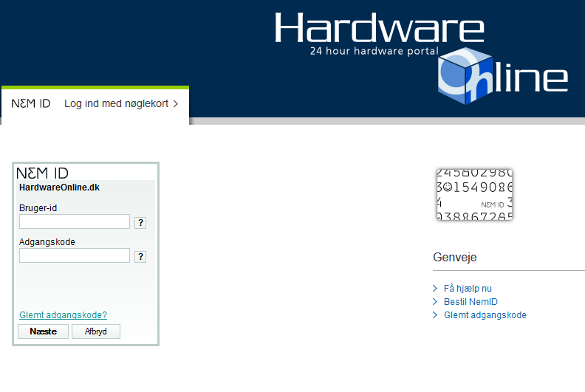The width and height of the screenshot is (585, 392).
Task: Open Få hjælp nu shortcut
Action: click(468, 289)
